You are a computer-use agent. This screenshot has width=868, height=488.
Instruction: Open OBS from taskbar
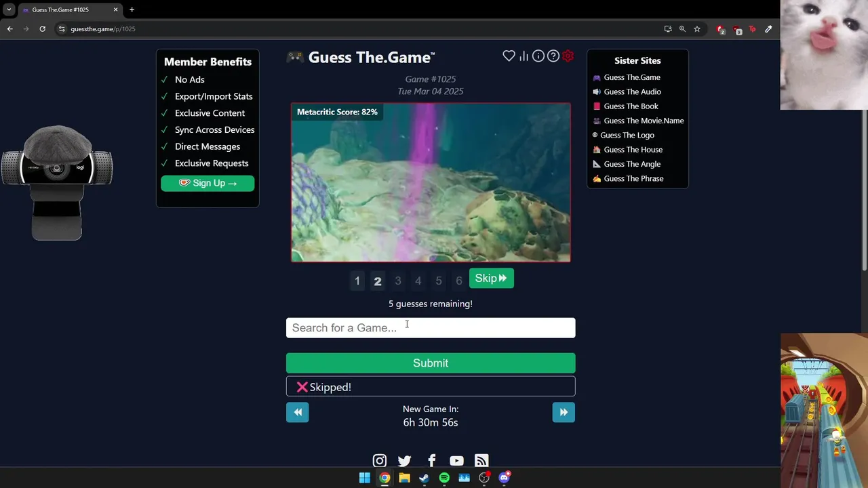(x=484, y=478)
